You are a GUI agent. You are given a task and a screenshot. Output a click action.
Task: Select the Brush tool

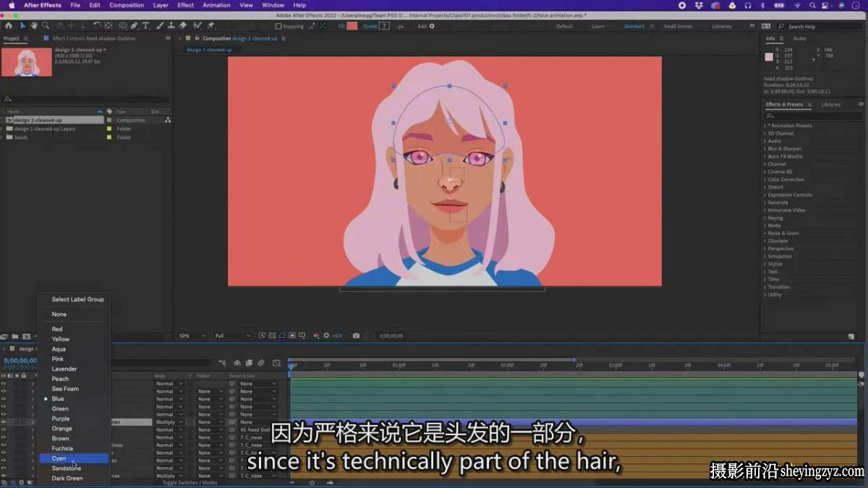pos(161,25)
